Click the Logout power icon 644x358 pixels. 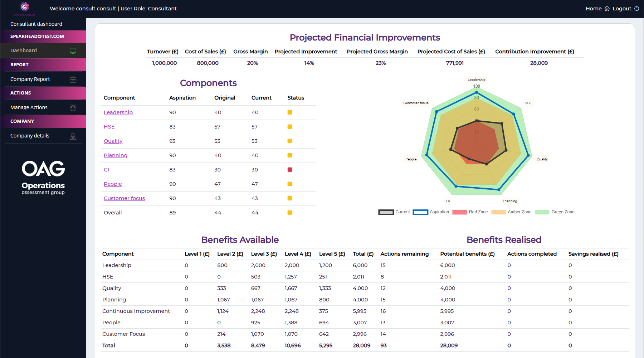(x=636, y=9)
